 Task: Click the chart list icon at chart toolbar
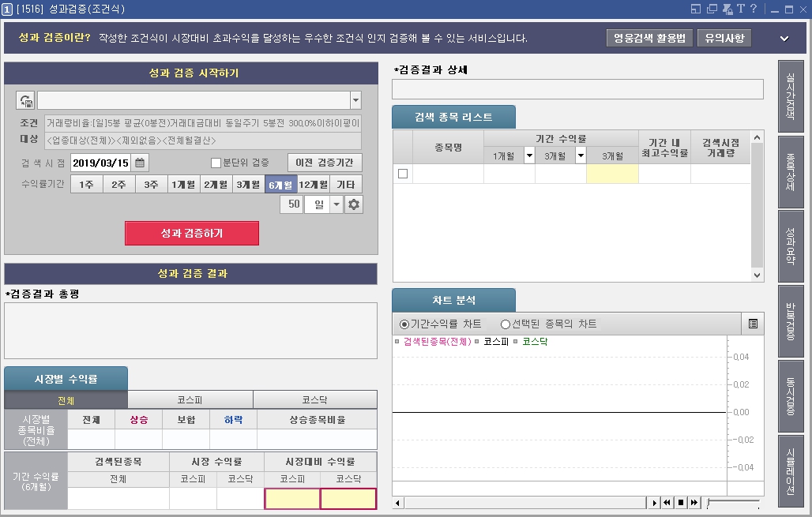tap(753, 324)
